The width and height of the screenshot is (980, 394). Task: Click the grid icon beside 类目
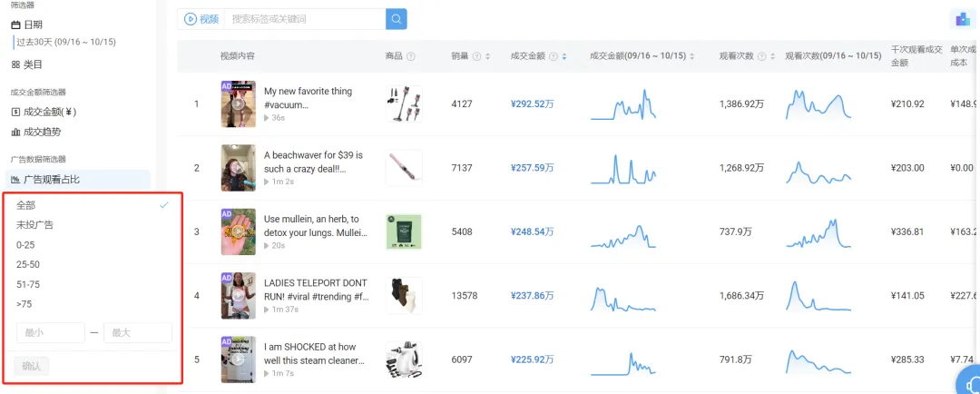pos(15,64)
